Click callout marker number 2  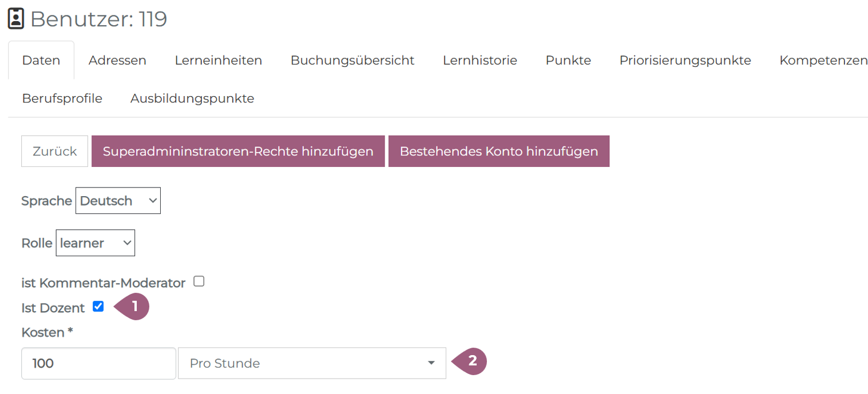click(x=470, y=361)
